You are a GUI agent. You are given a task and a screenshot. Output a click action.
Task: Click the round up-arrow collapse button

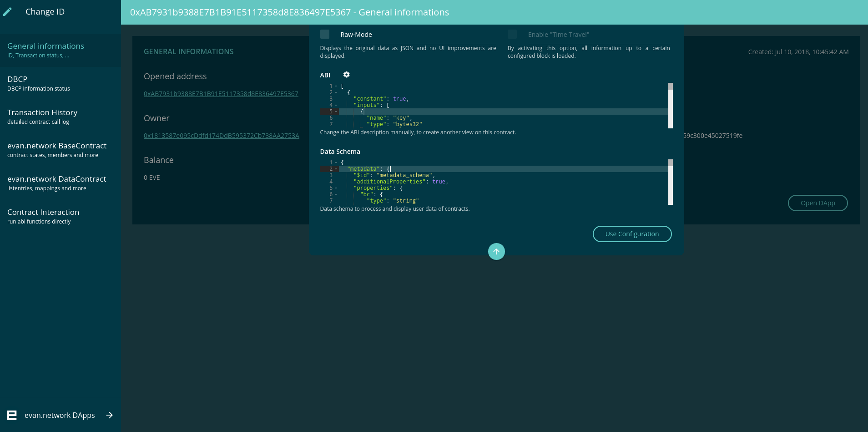tap(496, 251)
